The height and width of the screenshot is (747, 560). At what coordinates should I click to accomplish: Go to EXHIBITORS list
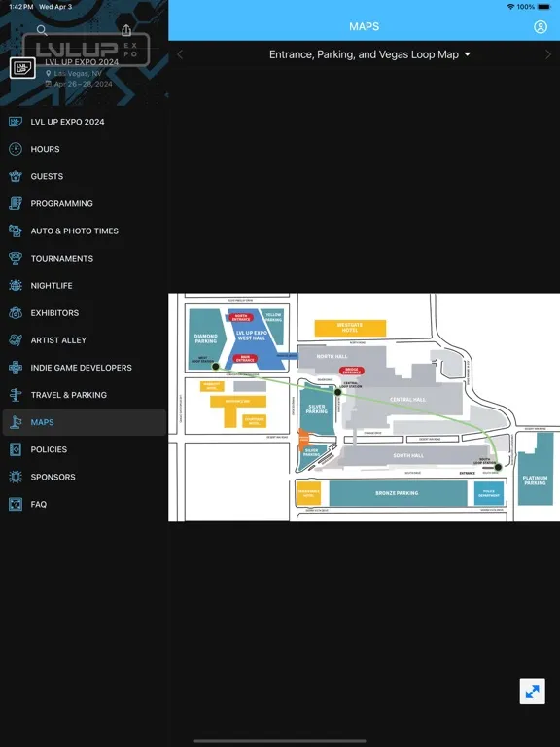coord(85,313)
